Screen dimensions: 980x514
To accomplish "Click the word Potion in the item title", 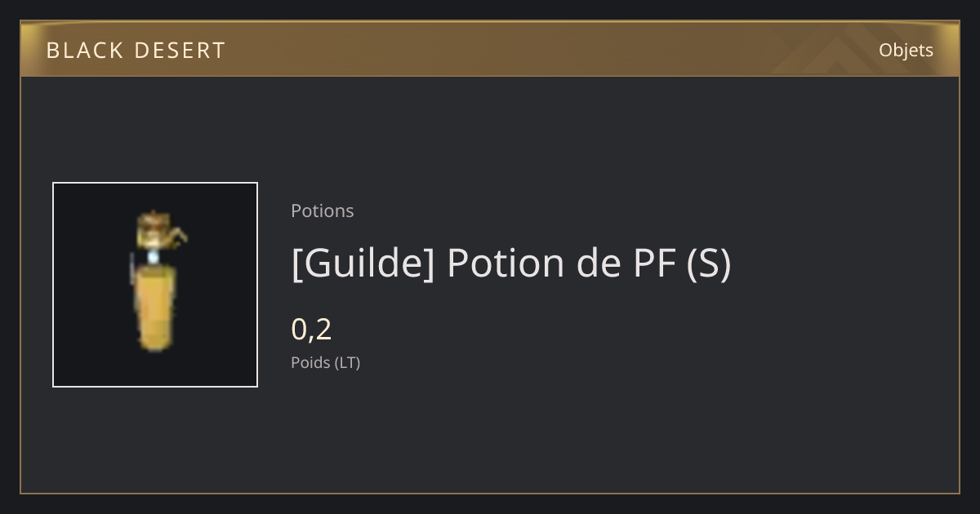I will click(507, 263).
